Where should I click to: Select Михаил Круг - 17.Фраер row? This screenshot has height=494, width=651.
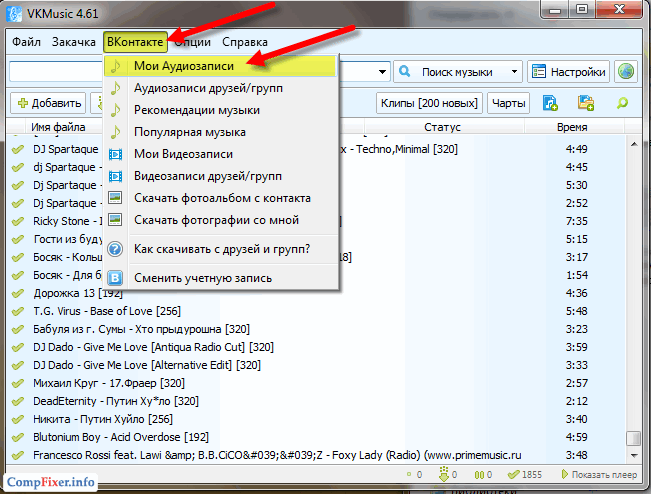pos(316,383)
